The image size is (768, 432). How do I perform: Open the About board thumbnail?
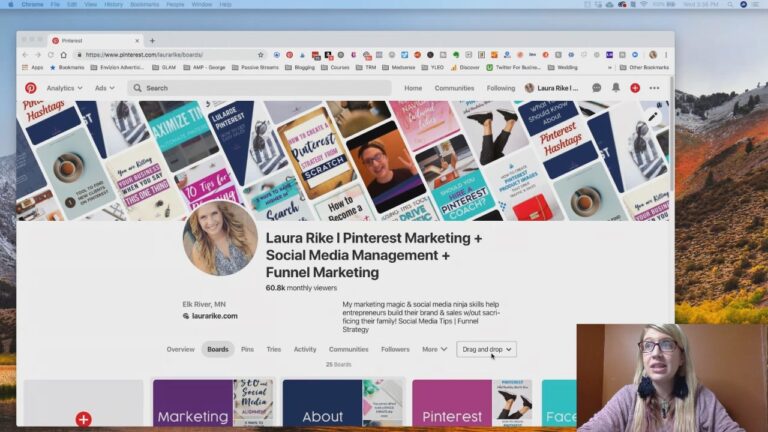343,403
